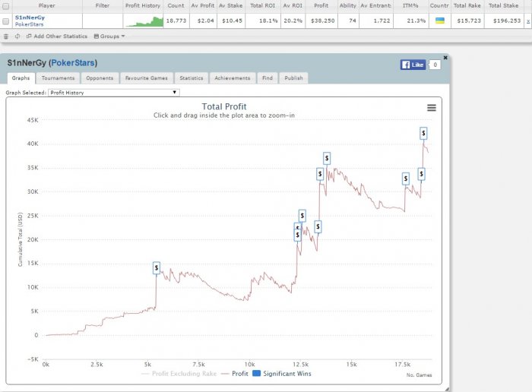
Task: Sort by the Av Profit column header
Action: [x=203, y=6]
